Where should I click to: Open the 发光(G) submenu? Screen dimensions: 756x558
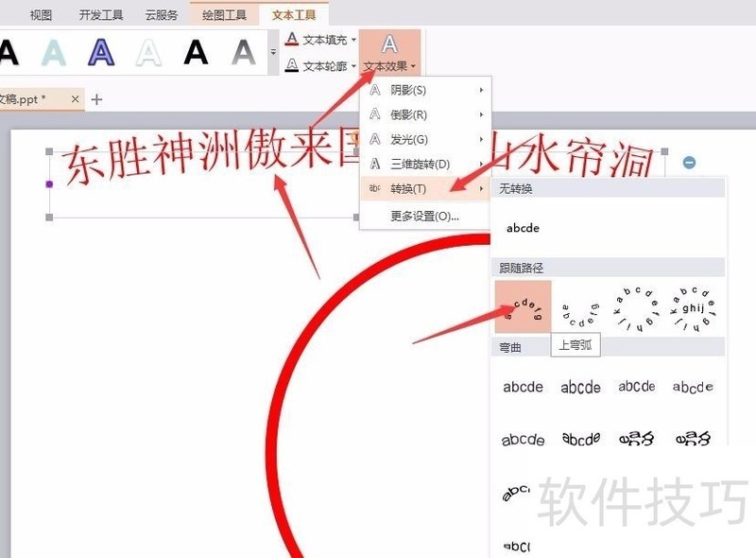point(425,140)
